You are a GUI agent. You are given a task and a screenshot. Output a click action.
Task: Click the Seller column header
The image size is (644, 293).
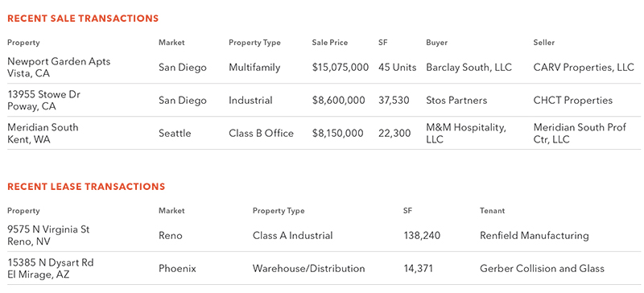coord(544,43)
